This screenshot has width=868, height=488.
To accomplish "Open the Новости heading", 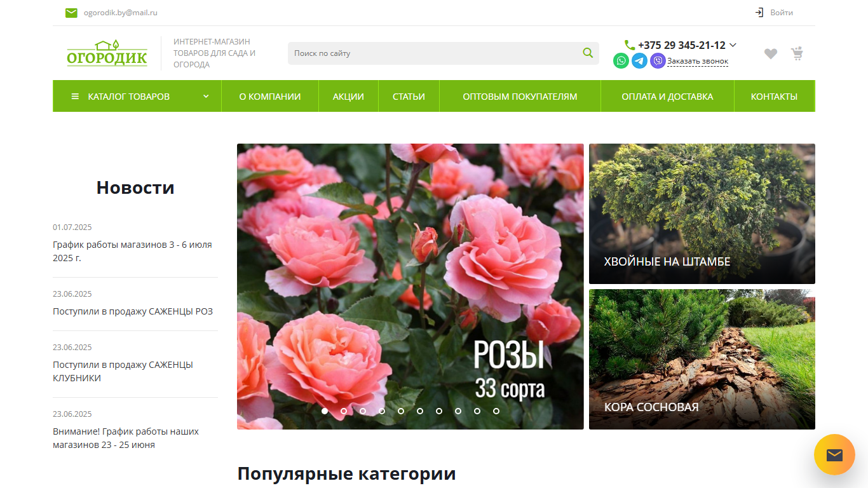I will [x=135, y=187].
